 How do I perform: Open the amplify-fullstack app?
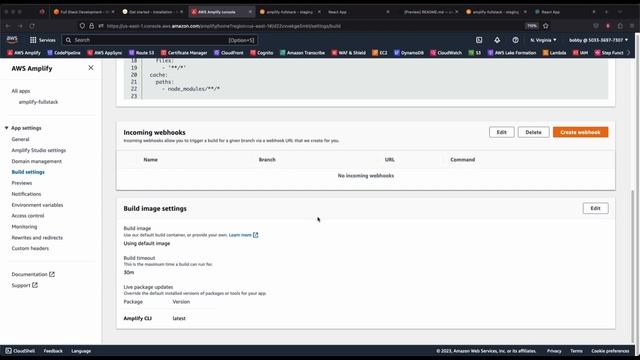(38, 102)
